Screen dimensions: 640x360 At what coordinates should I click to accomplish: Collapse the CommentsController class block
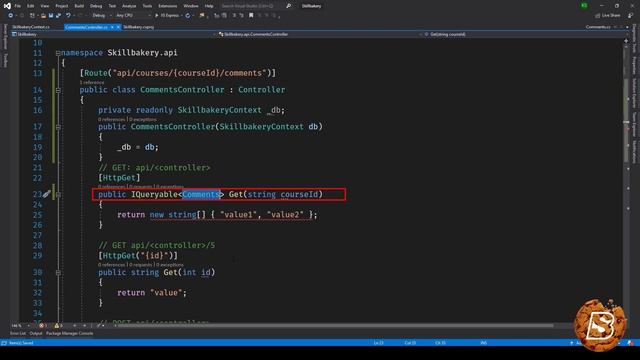click(58, 90)
